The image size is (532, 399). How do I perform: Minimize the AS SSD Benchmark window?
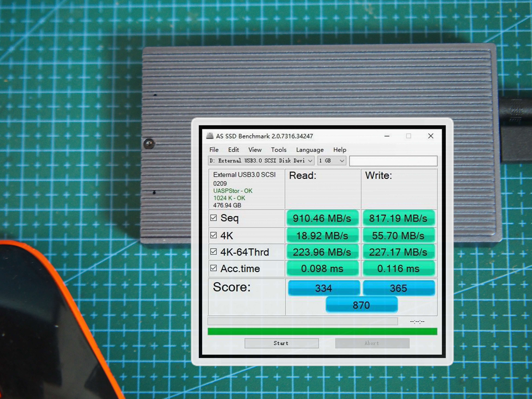tap(387, 136)
